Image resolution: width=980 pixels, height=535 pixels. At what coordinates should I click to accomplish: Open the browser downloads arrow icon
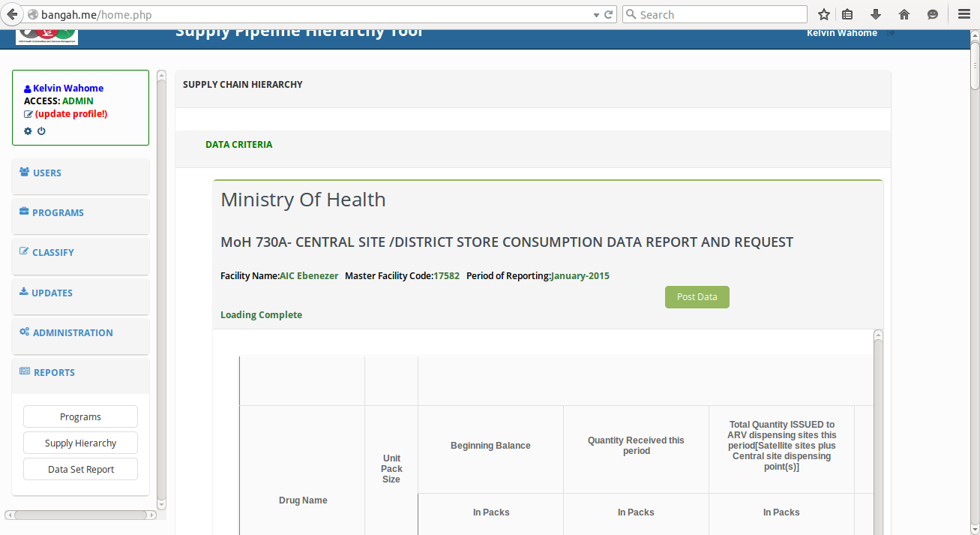pyautogui.click(x=875, y=14)
